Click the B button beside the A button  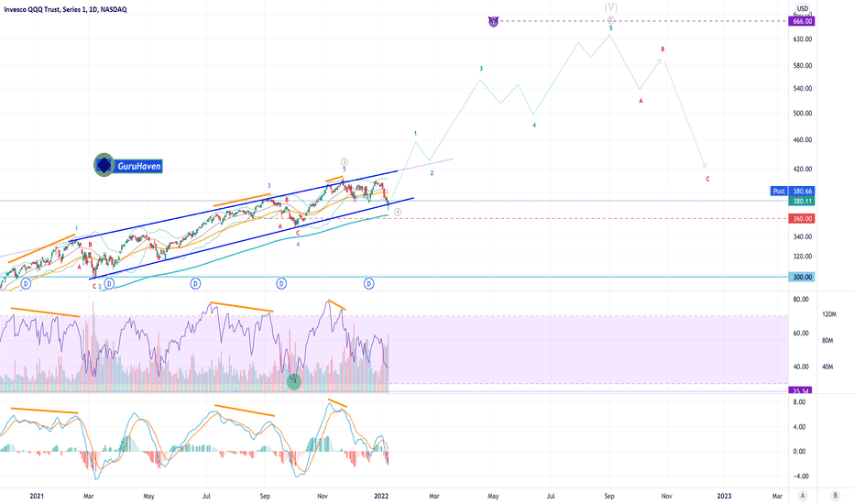click(835, 496)
